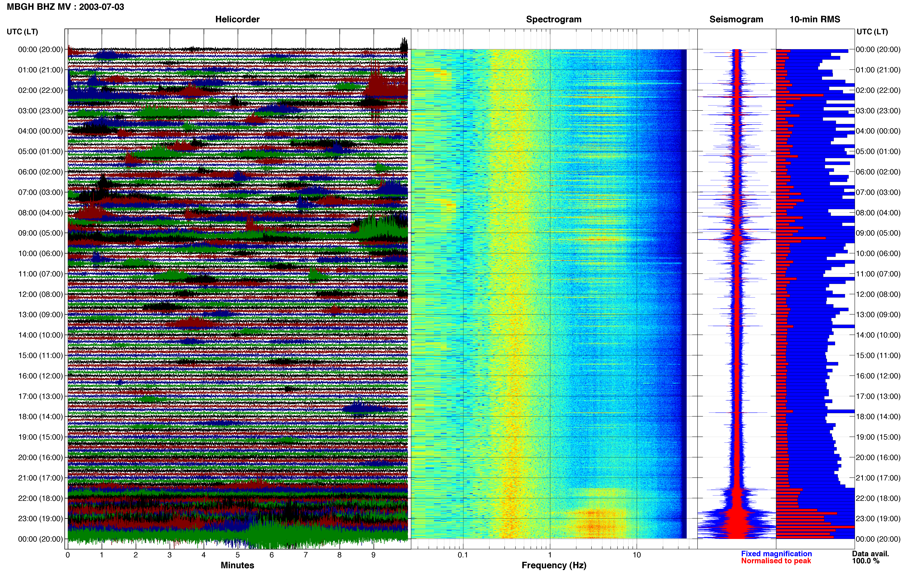924x578 pixels.
Task: Click the left '09:00 (05:00)' time label
Action: coord(41,233)
